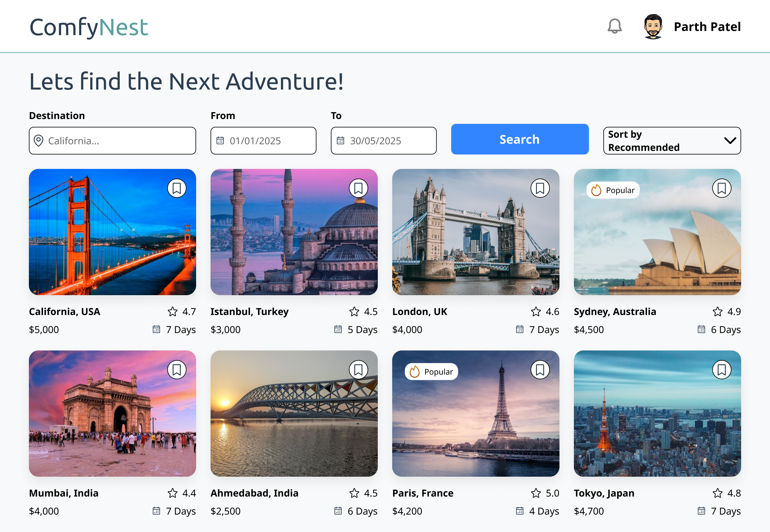The image size is (770, 532).
Task: Open the notifications bell
Action: click(614, 26)
